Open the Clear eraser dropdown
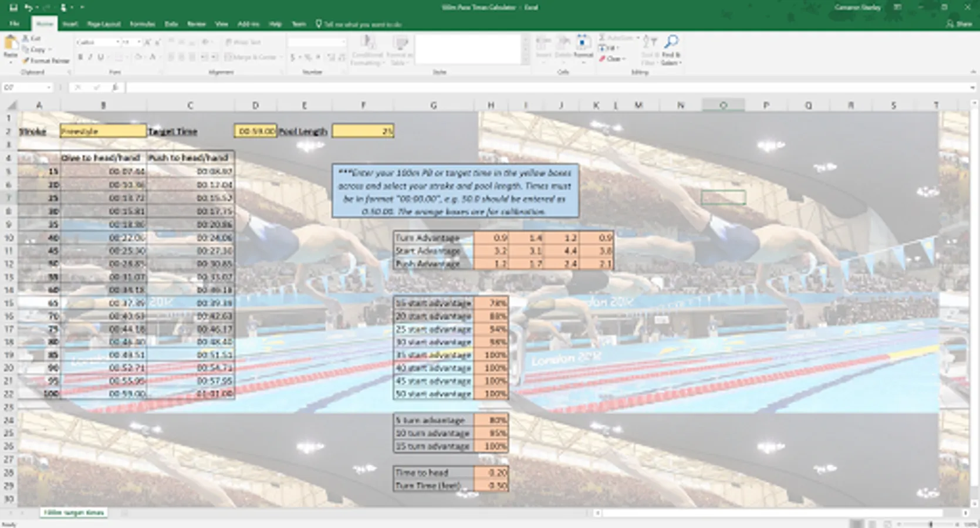The height and width of the screenshot is (528, 980). (x=611, y=59)
